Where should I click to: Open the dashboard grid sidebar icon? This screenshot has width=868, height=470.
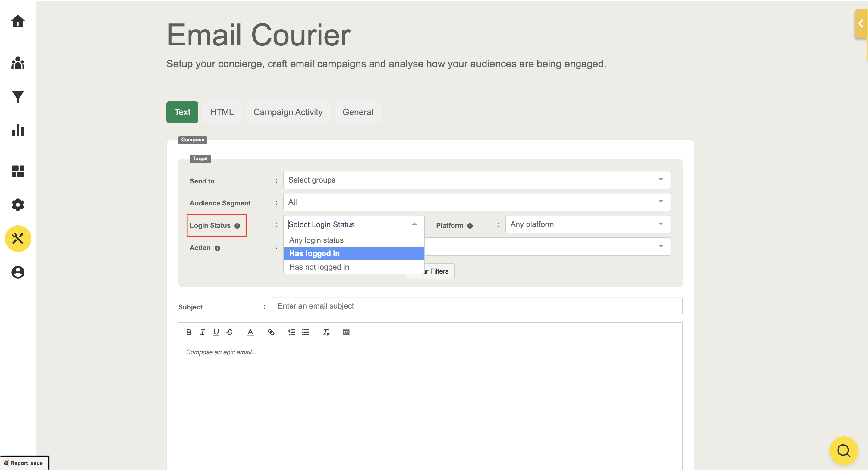18,171
